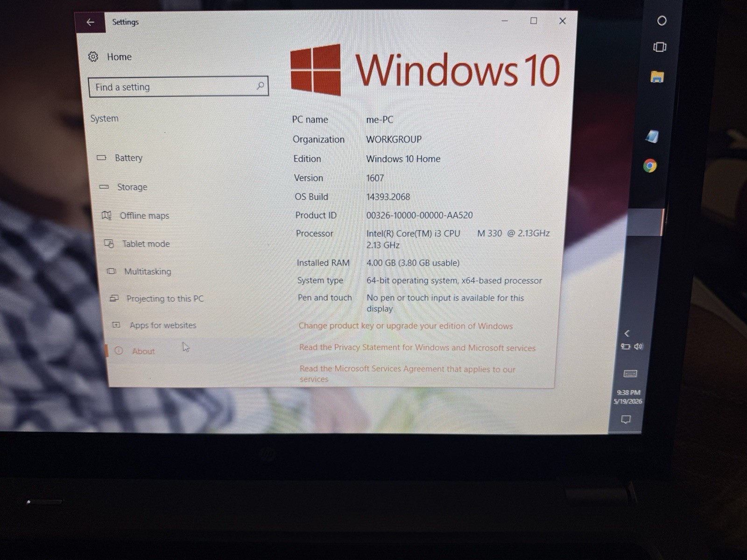Close the Settings window

(x=563, y=21)
